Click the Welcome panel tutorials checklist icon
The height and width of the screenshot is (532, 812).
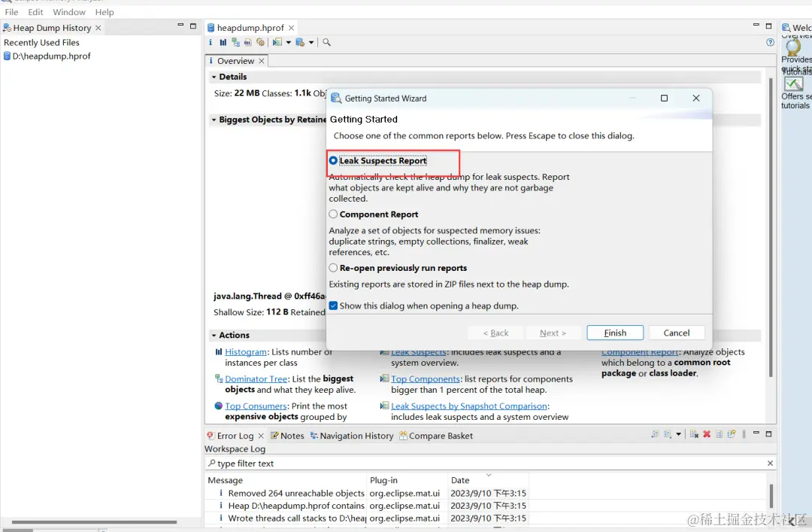pos(793,84)
